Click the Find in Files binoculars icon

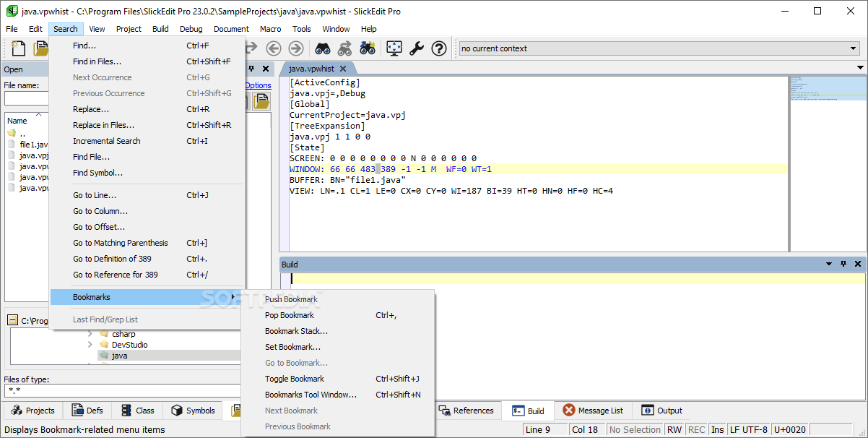point(368,48)
